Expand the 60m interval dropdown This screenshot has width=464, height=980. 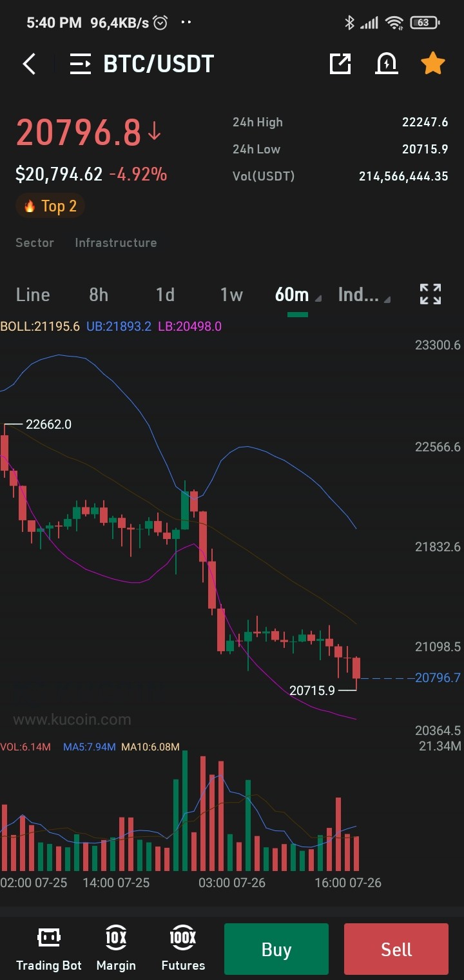click(298, 295)
